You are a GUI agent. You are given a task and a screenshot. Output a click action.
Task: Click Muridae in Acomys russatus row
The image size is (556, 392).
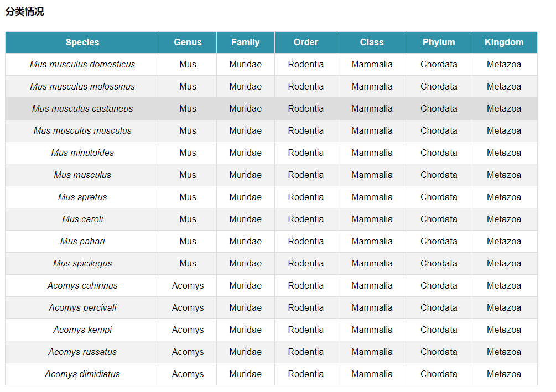point(246,352)
